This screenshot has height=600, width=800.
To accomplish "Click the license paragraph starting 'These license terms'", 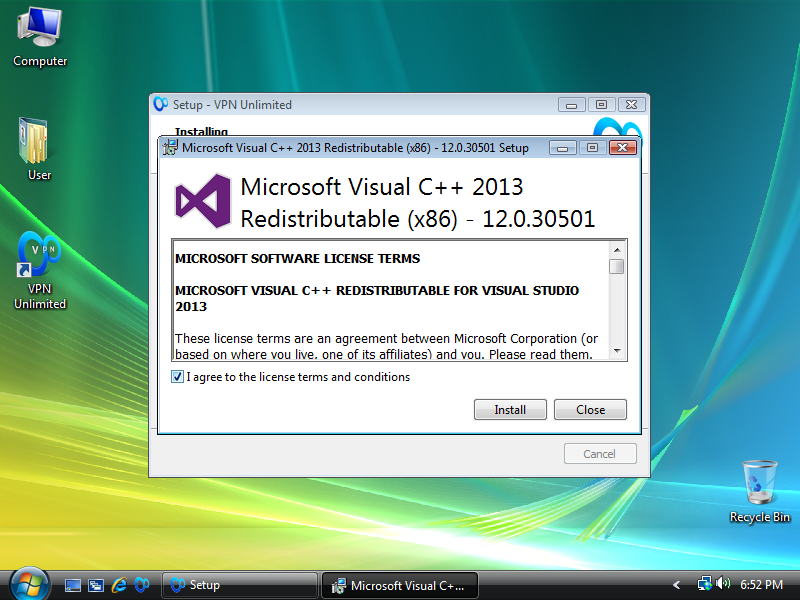I will coord(386,346).
